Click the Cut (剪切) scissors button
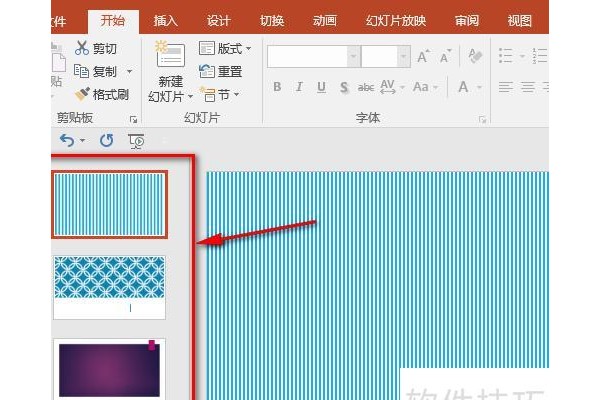Image resolution: width=600 pixels, height=400 pixels. [x=96, y=48]
